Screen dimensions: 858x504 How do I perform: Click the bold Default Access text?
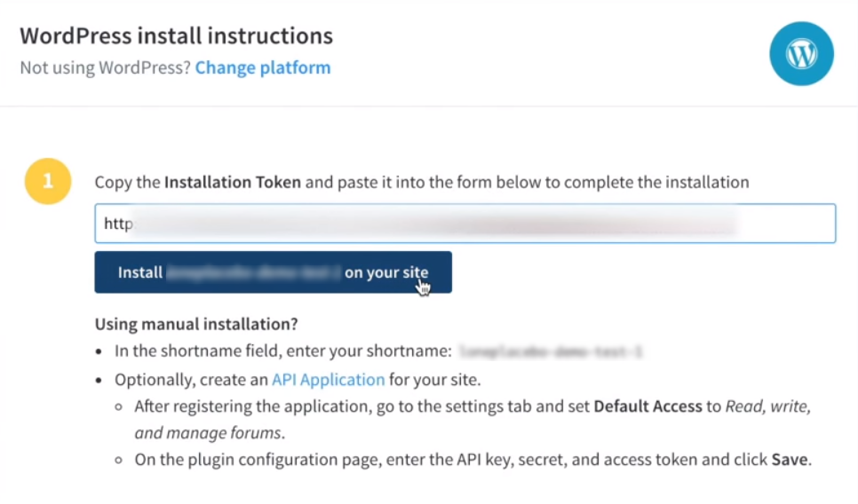[647, 406]
